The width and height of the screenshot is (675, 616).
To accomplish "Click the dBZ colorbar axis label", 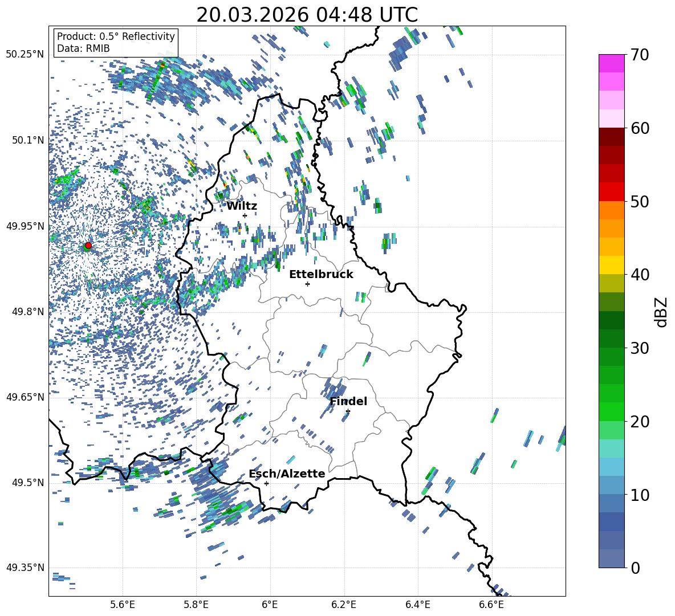I will coord(661,312).
